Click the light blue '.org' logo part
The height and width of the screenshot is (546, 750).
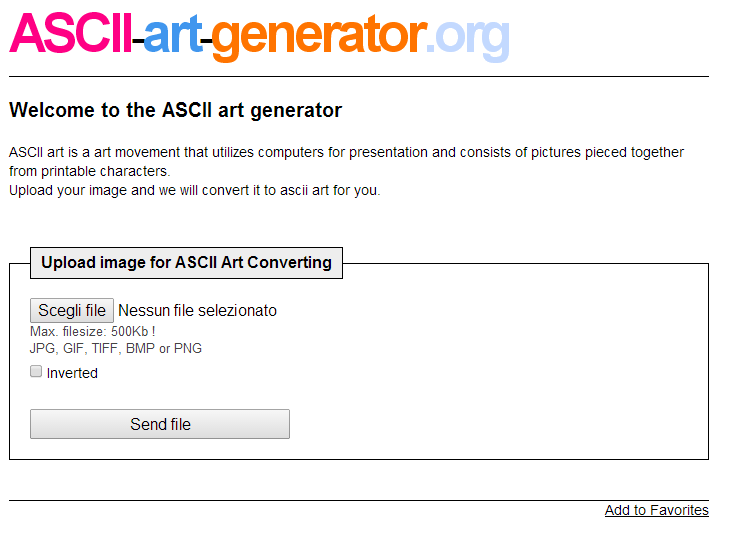tap(468, 39)
